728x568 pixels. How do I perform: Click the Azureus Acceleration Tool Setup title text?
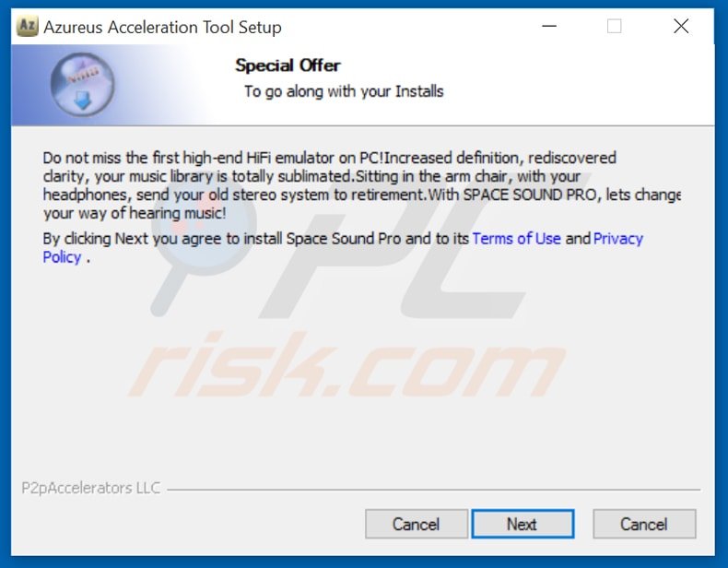[162, 27]
